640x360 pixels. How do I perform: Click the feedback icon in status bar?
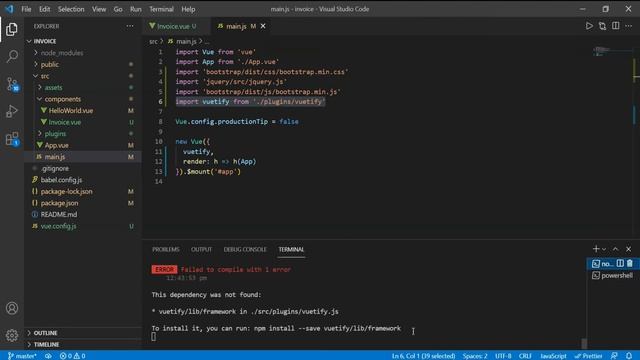coord(614,356)
